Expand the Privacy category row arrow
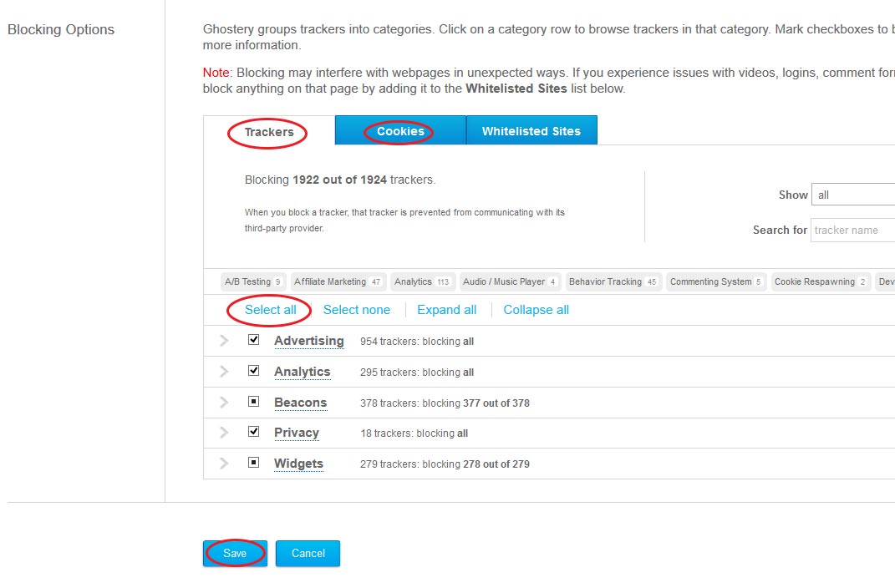Viewport: 895px width, 588px height. 224,433
